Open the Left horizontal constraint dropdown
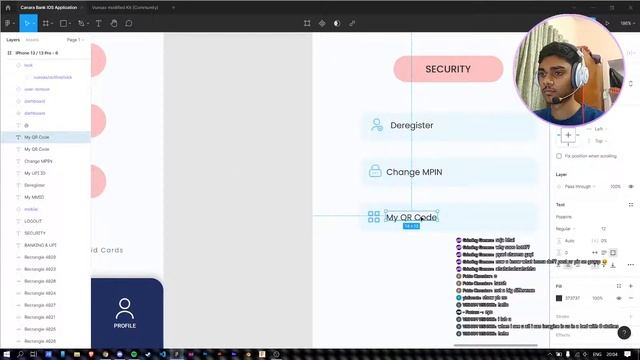640x360 pixels. point(601,129)
